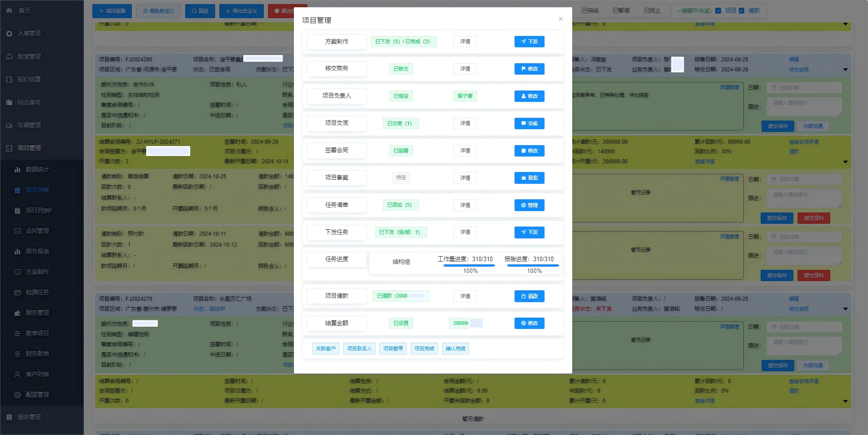Image resolution: width=868 pixels, height=435 pixels.
Task: Uncheck the 项目 expand/collapse checkbox
Action: pyautogui.click(x=718, y=11)
